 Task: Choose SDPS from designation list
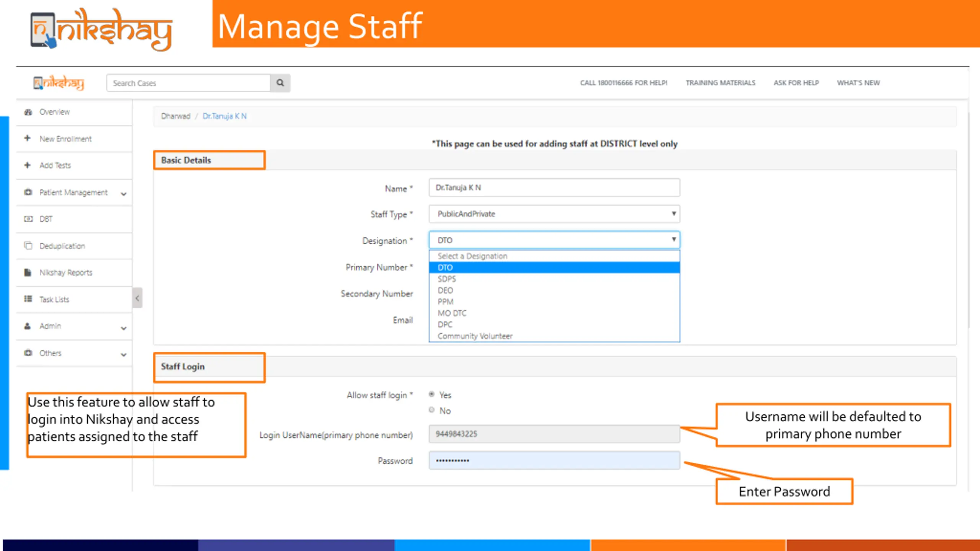554,279
